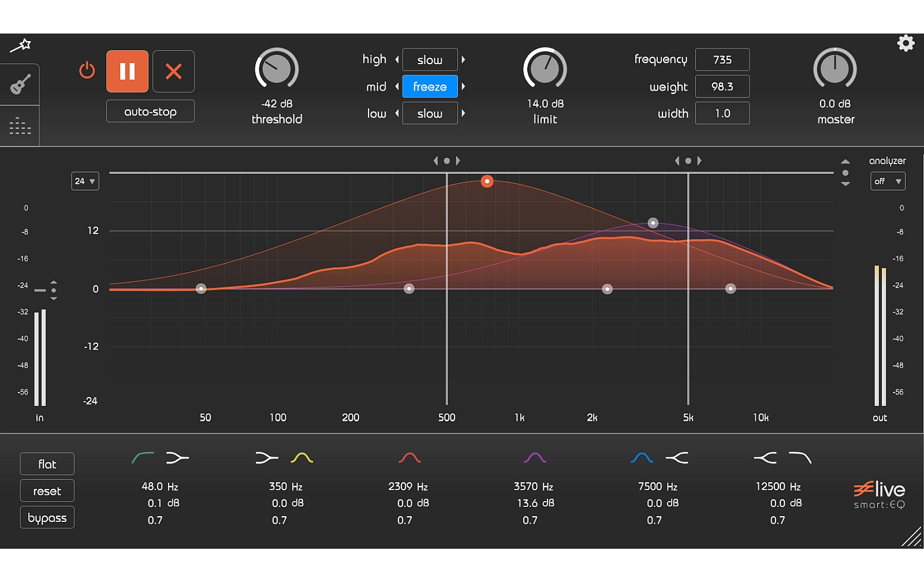This screenshot has width=924, height=582.
Task: Click left arrow for mid band speed
Action: tap(397, 87)
